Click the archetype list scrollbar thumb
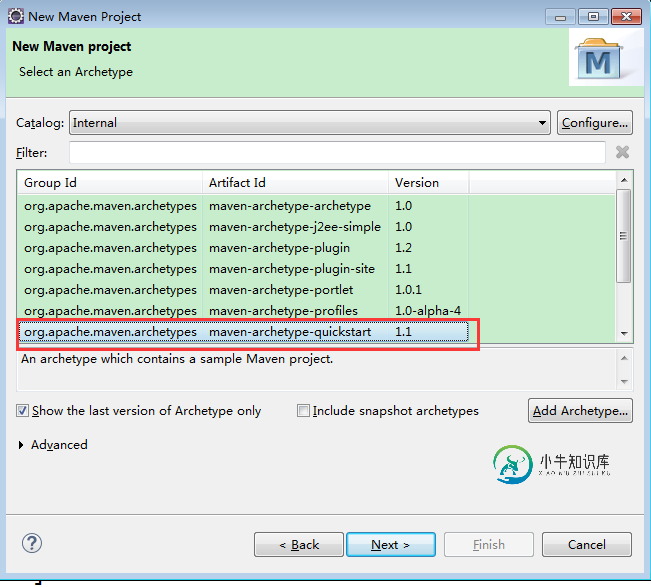651x587 pixels. [624, 236]
